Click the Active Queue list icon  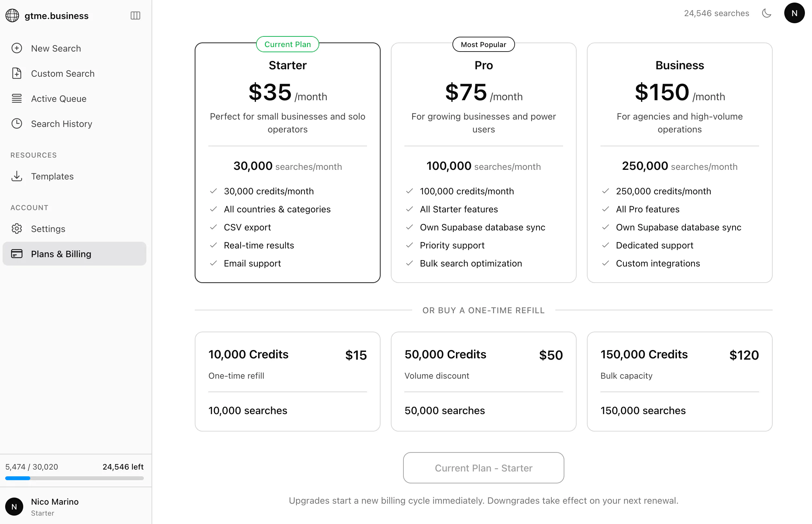(17, 99)
